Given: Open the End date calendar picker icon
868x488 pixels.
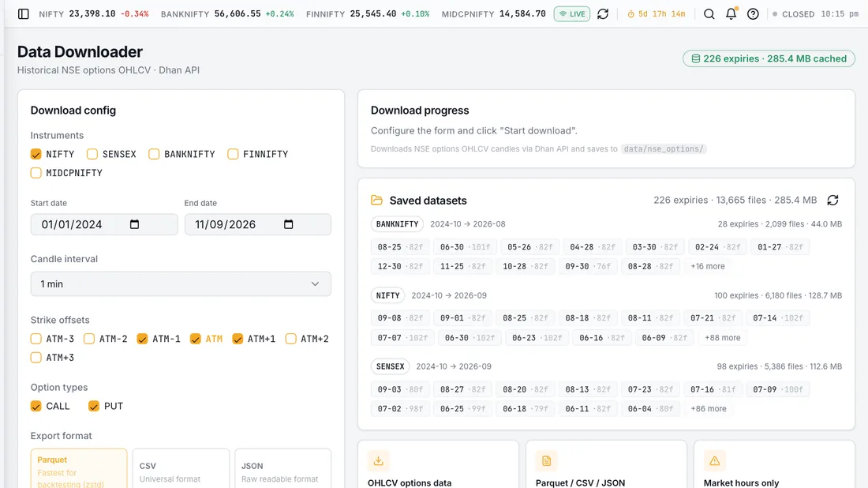Looking at the screenshot, I should coord(288,224).
